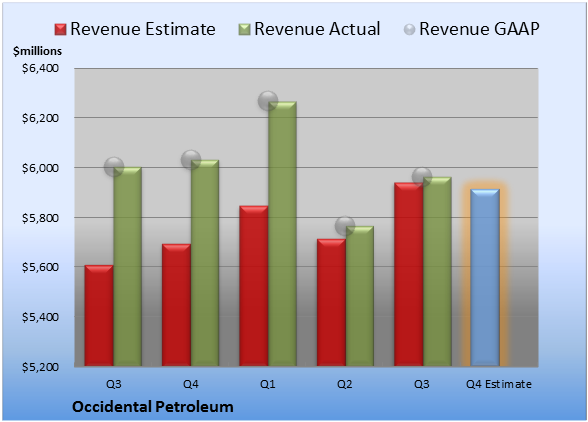Click the "$5,600" y-axis value
Screen dimensions: 588x422
point(40,267)
